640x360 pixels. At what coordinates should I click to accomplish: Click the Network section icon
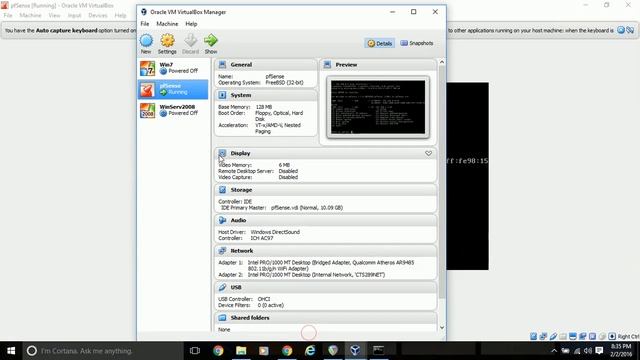pyautogui.click(x=222, y=251)
